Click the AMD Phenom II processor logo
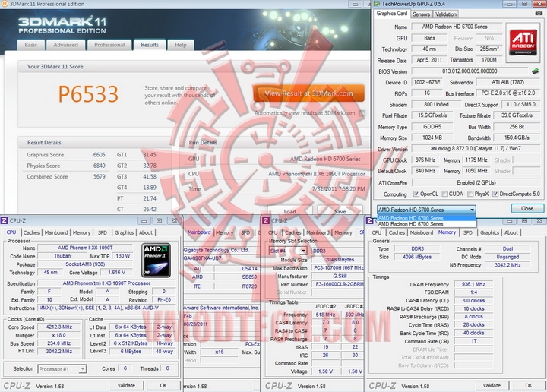 point(157,261)
